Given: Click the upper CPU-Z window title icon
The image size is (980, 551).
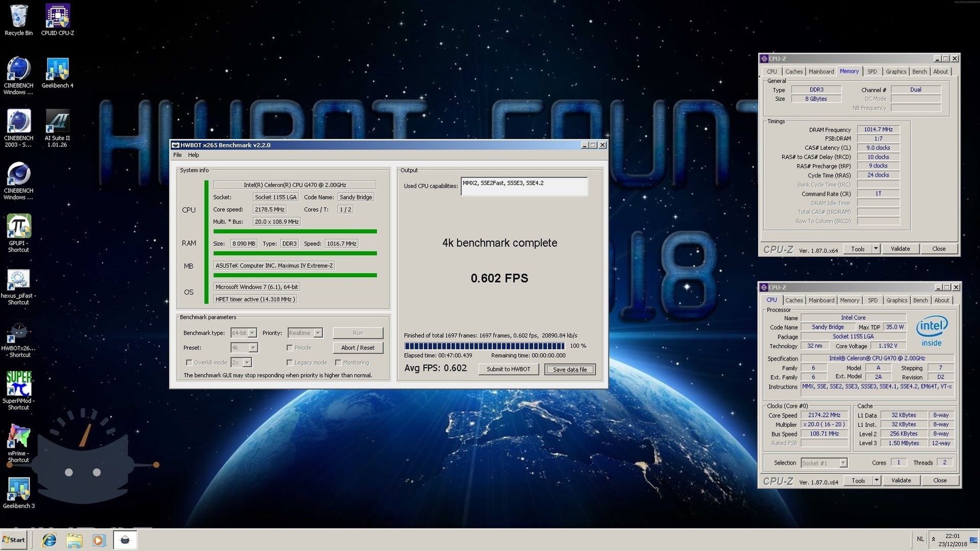Looking at the screenshot, I should pos(764,59).
